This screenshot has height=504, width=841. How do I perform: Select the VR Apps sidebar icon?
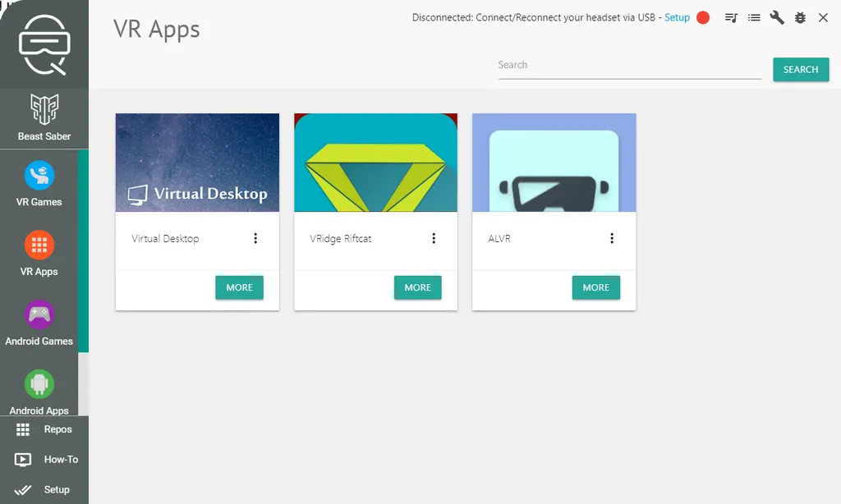pyautogui.click(x=39, y=245)
